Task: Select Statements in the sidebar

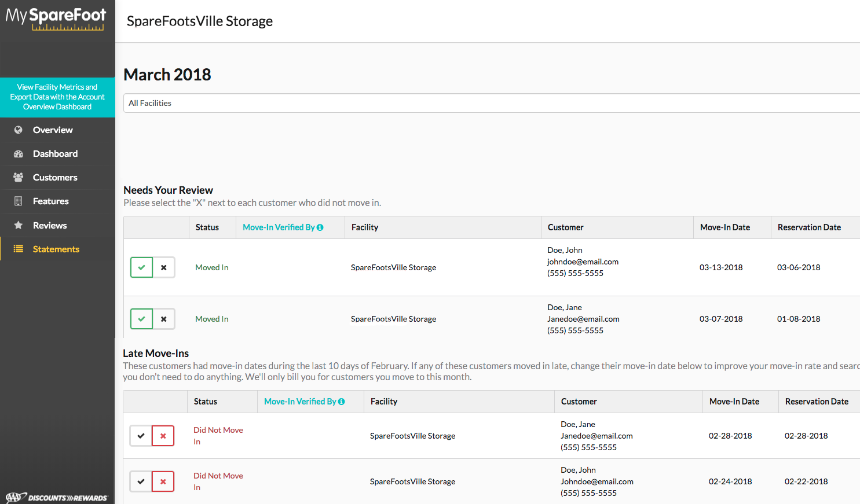Action: click(x=56, y=249)
